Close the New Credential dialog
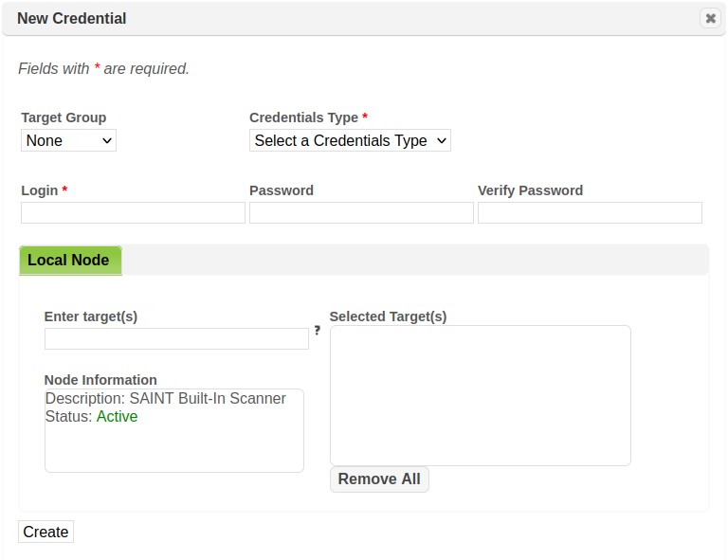This screenshot has height=560, width=728. tap(710, 18)
